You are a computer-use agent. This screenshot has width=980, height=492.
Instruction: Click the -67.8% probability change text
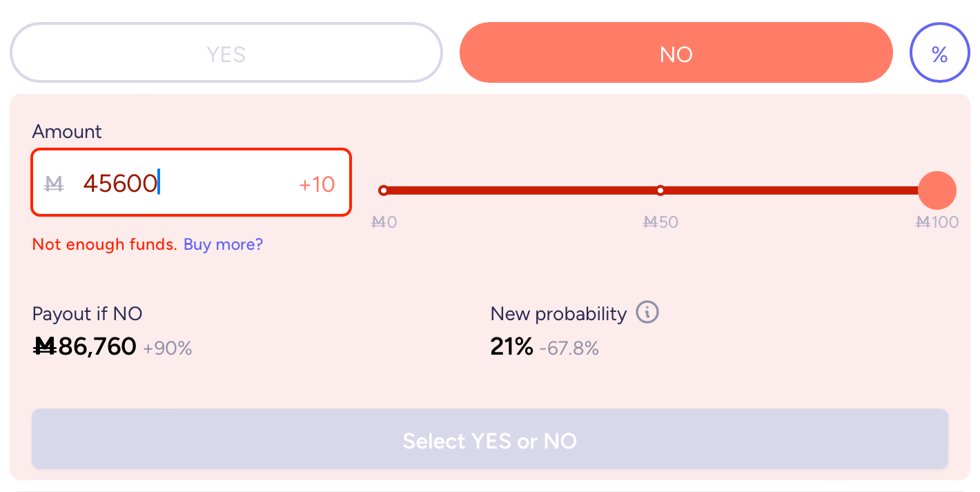point(569,348)
